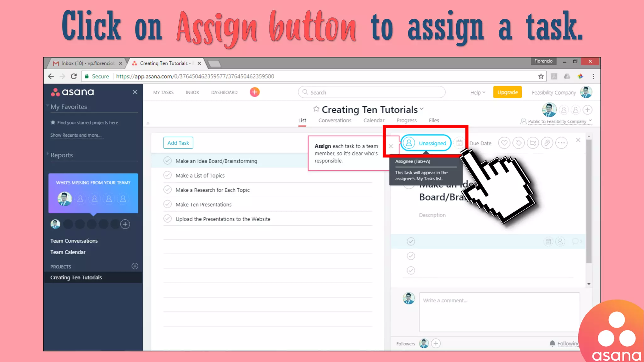Viewport: 644px width, 362px height.
Task: Mark Make a List of Topics complete
Action: coord(167,175)
